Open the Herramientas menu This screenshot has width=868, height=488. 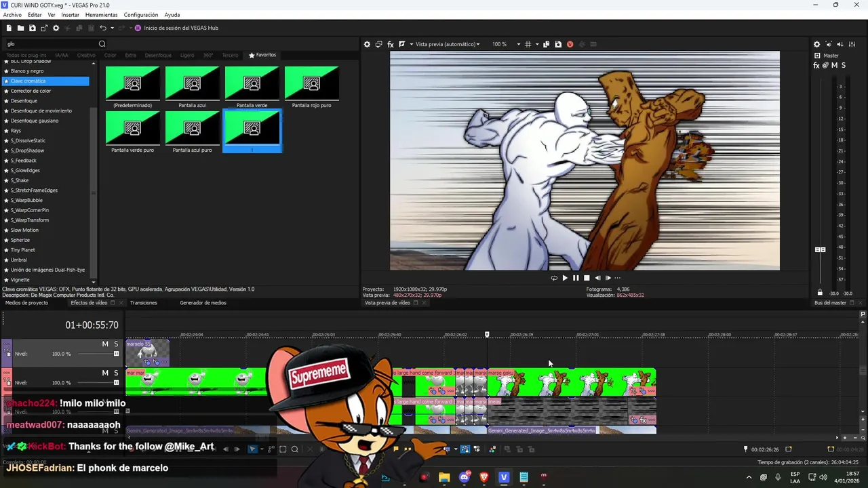pos(101,15)
